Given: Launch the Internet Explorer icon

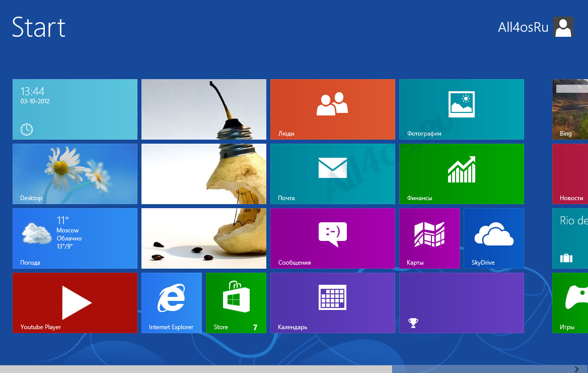Looking at the screenshot, I should [x=171, y=297].
